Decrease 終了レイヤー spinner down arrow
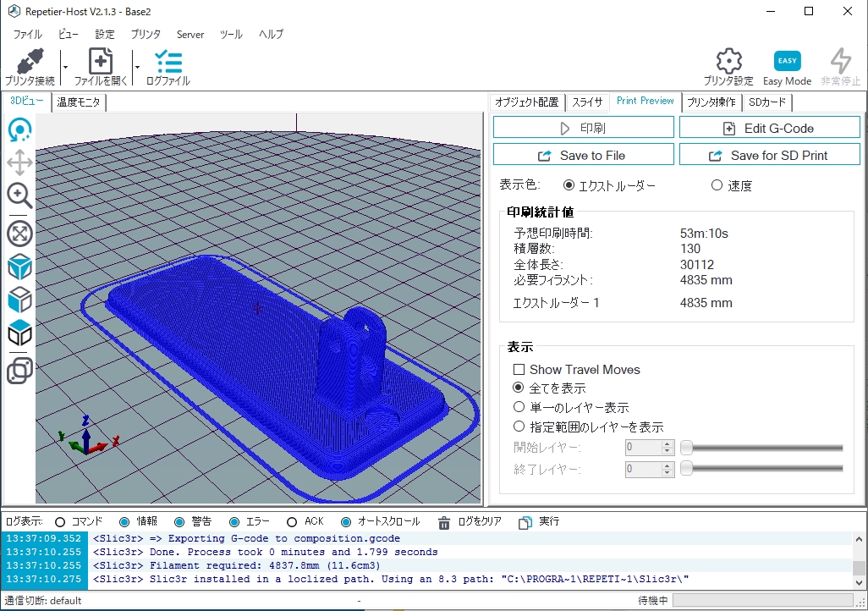868x611 pixels. 667,473
